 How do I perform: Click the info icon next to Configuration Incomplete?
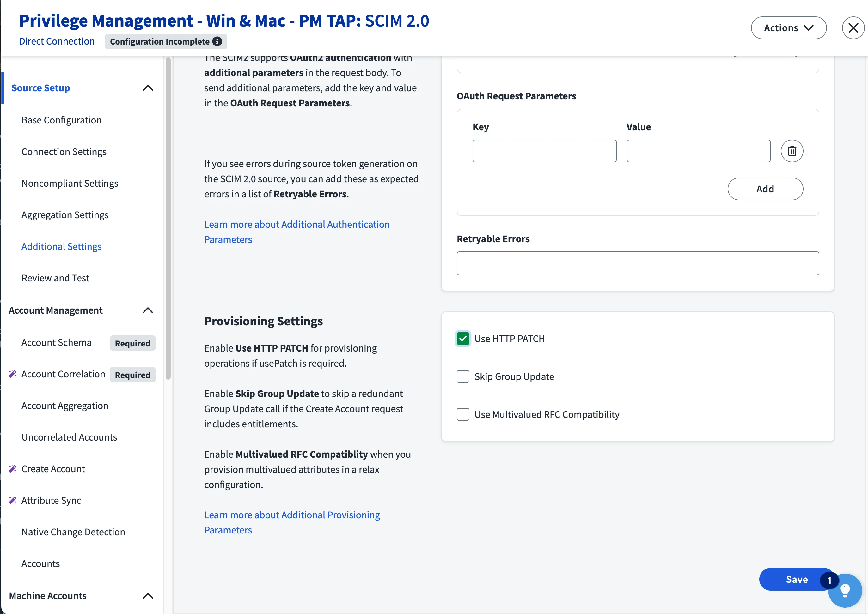click(217, 41)
